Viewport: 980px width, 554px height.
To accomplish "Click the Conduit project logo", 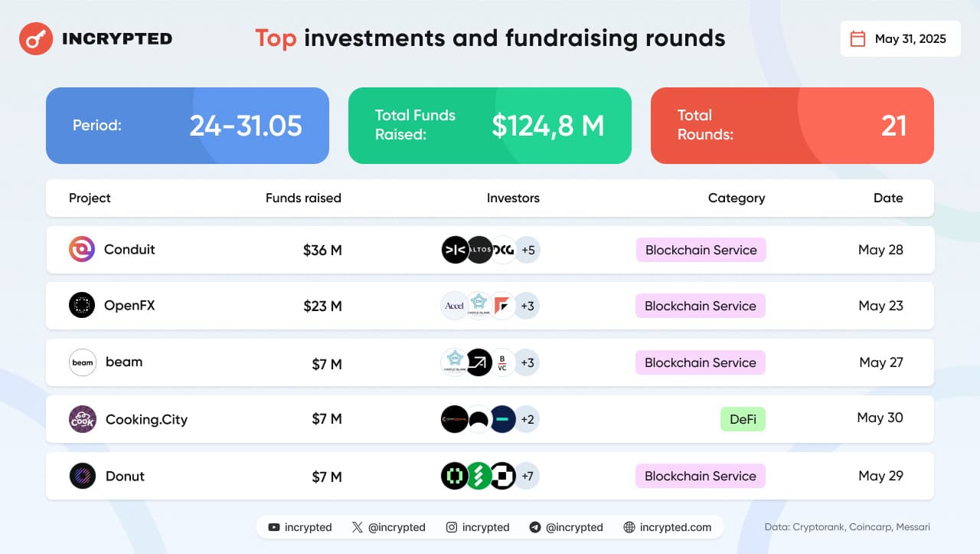I will tap(82, 249).
